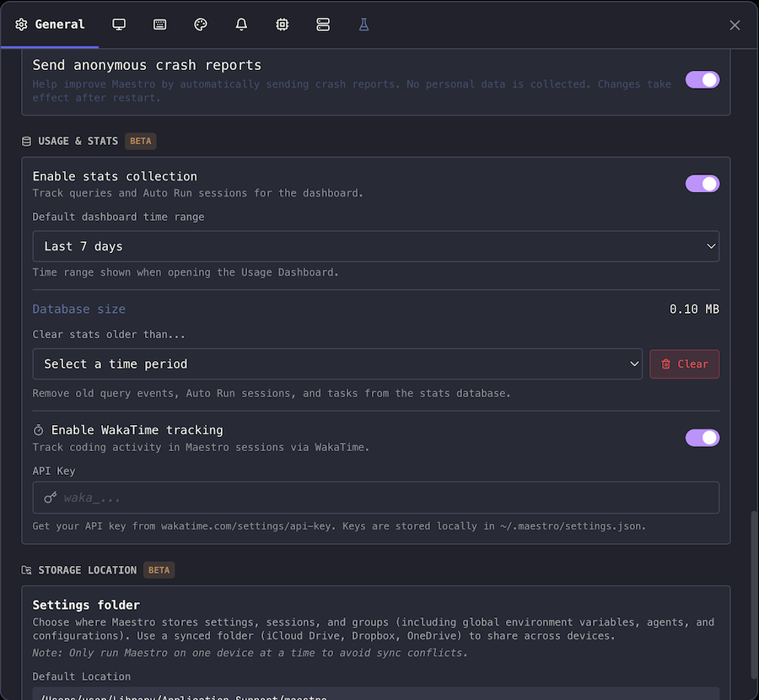
Task: Open the Keyboard settings tab icon
Action: [x=159, y=24]
